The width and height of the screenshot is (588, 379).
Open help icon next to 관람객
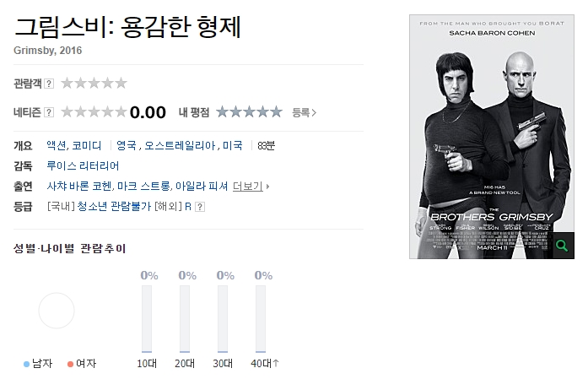[x=49, y=84]
